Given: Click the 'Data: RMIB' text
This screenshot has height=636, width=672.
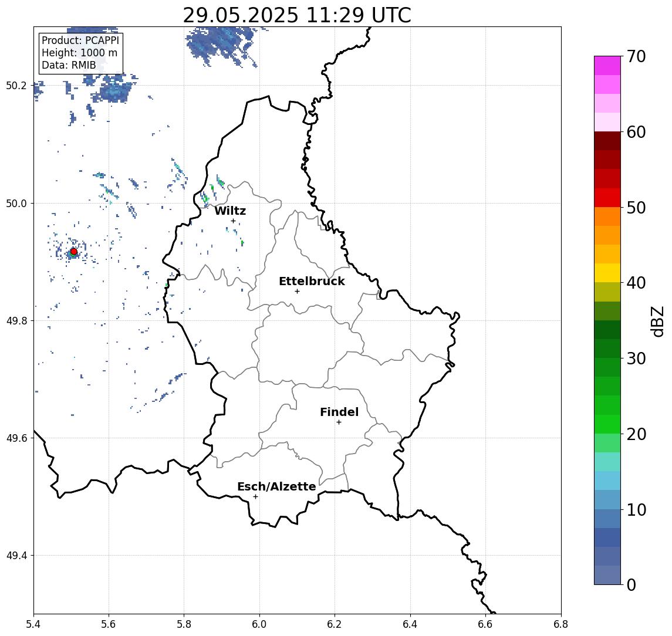Looking at the screenshot, I should [x=69, y=66].
